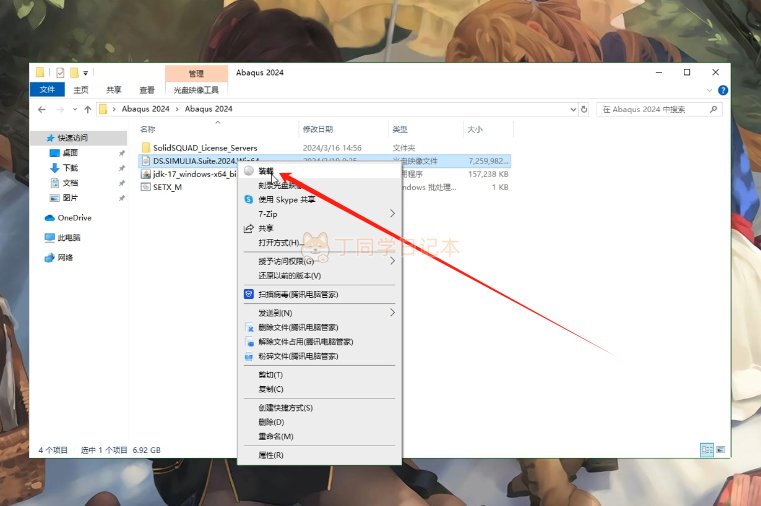Click the shredder icon beside 粉碎文件
Viewport: 761px width, 506px height.
tap(249, 357)
